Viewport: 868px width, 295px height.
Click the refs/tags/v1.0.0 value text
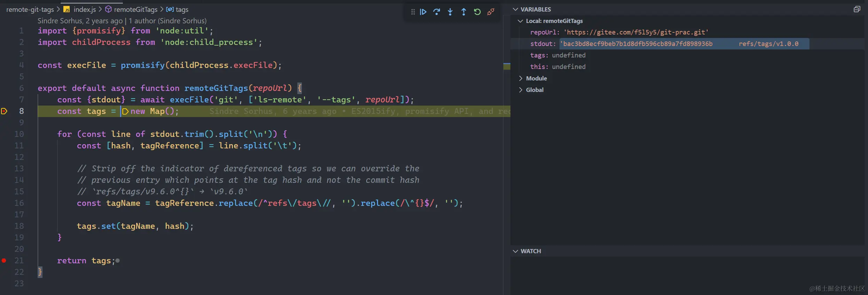pyautogui.click(x=769, y=44)
